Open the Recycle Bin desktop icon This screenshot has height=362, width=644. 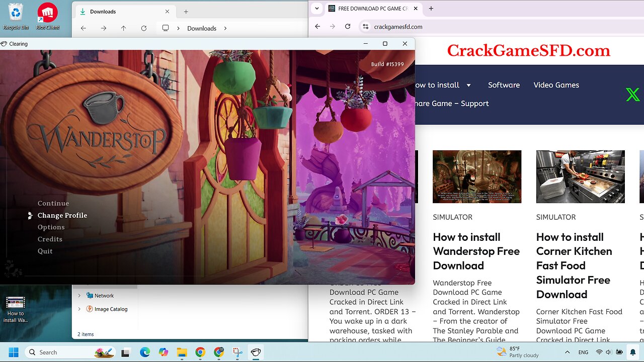click(x=16, y=16)
